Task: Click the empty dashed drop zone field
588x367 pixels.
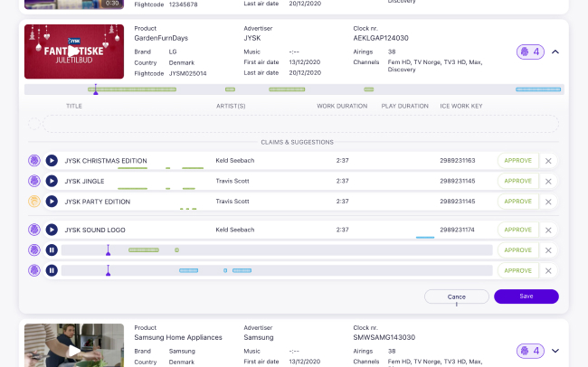Action: (300, 124)
